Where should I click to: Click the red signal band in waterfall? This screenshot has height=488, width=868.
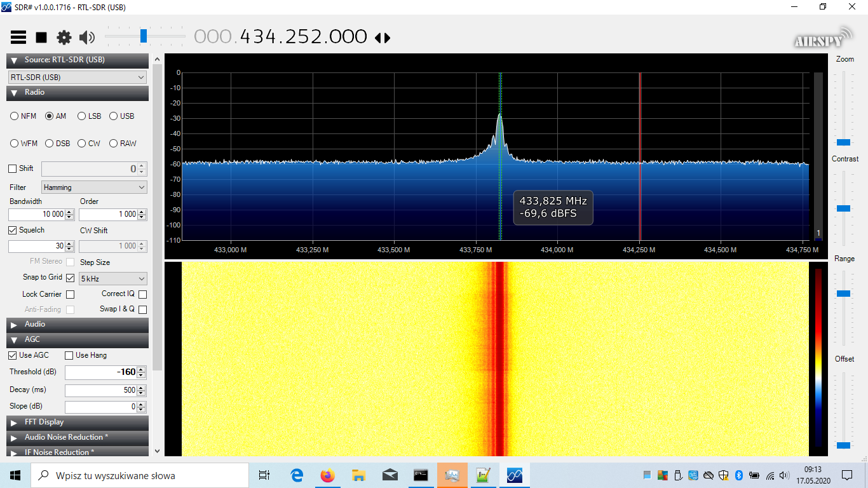tap(499, 359)
